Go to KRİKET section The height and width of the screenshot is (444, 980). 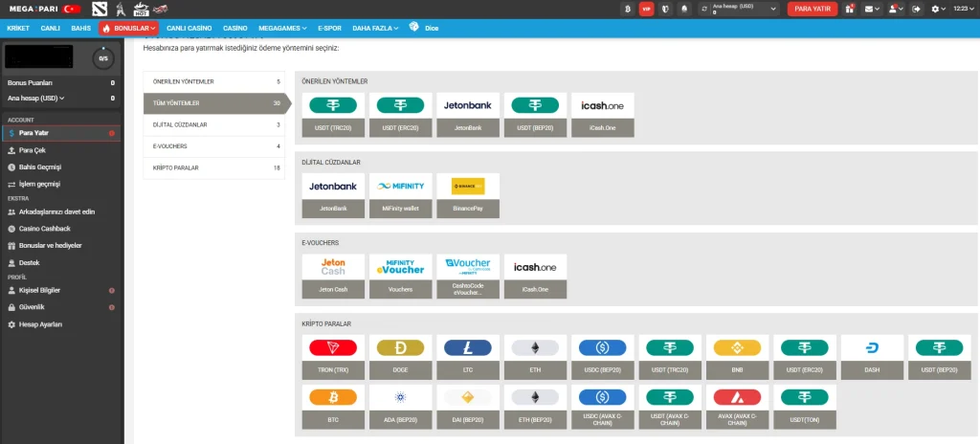(18, 28)
